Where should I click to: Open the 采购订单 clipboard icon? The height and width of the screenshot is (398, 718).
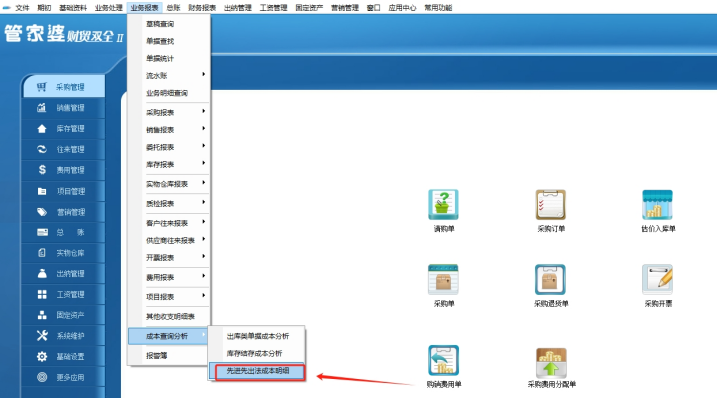click(x=550, y=205)
